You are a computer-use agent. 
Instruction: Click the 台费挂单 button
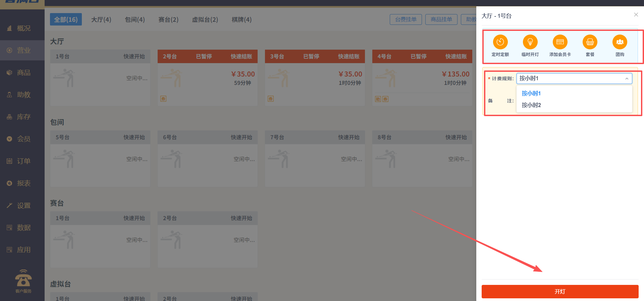pos(406,19)
